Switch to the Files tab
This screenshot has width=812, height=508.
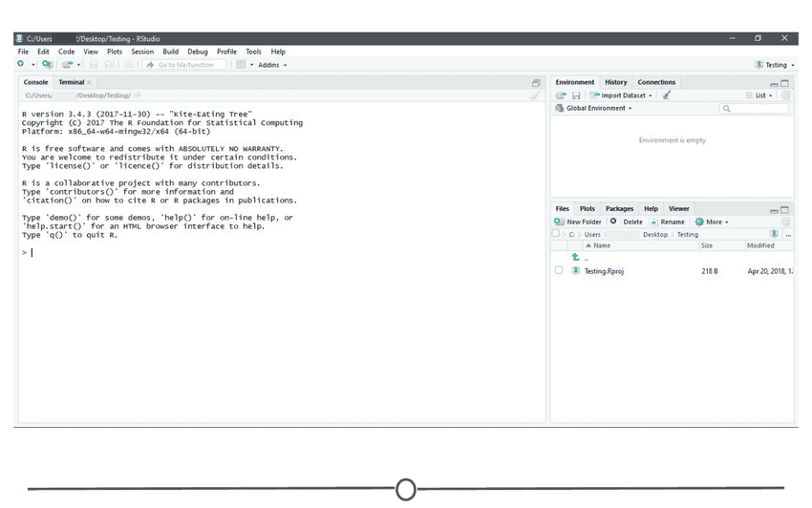562,208
